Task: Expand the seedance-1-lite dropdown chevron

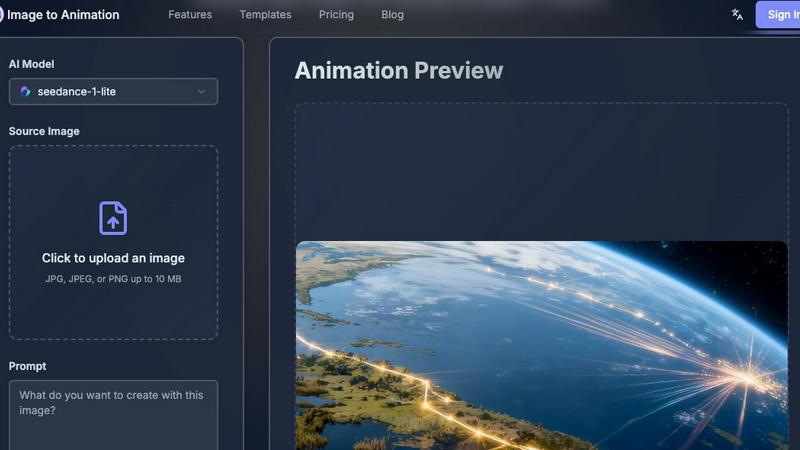Action: 202,92
